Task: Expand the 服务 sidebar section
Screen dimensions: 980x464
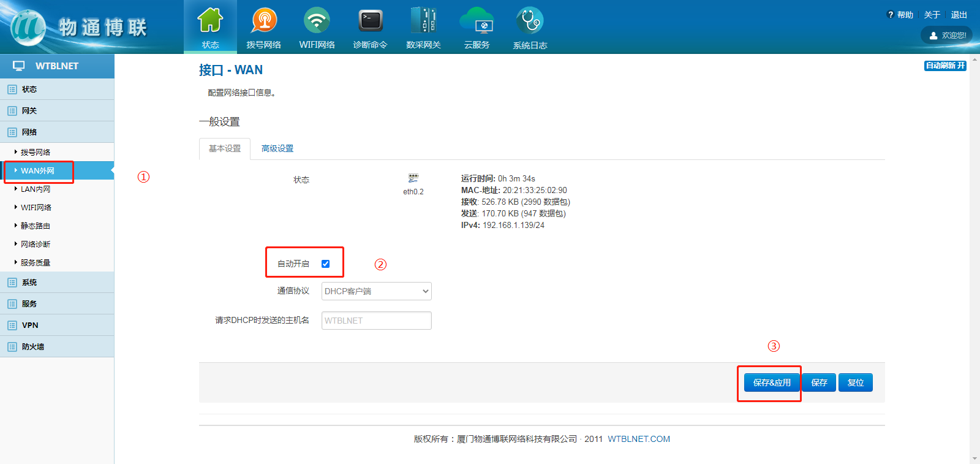Action: pyautogui.click(x=57, y=304)
